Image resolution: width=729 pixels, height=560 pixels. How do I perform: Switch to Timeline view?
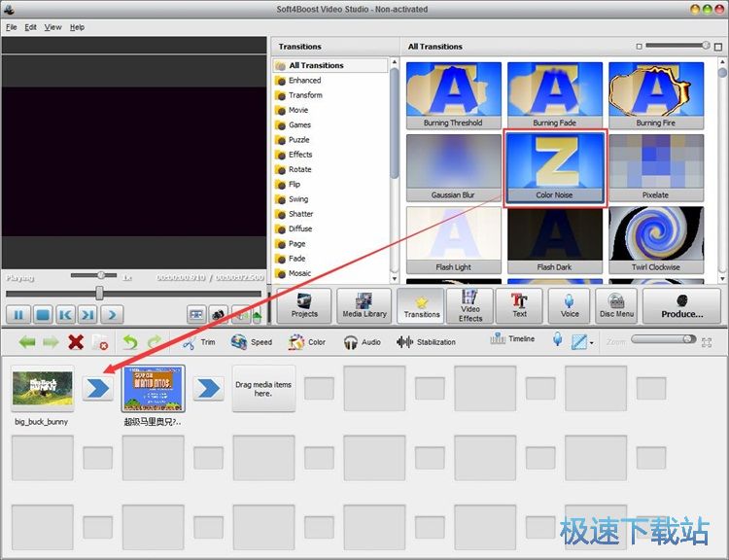click(x=512, y=339)
